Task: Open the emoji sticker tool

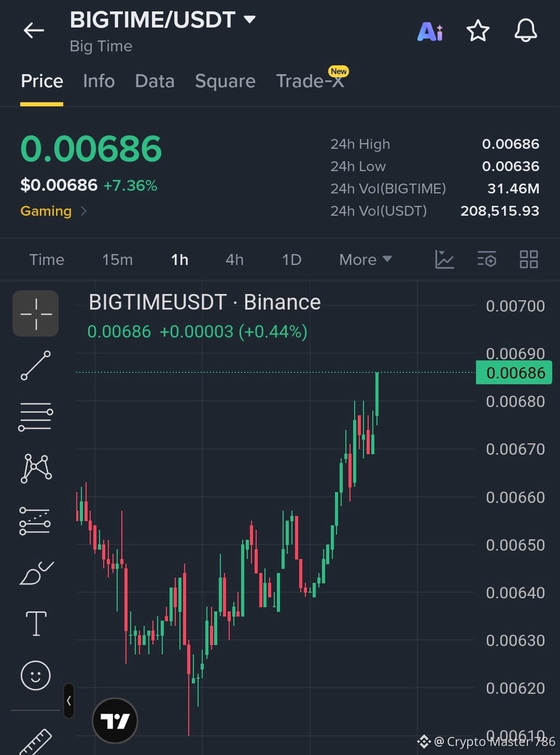Action: 36,675
